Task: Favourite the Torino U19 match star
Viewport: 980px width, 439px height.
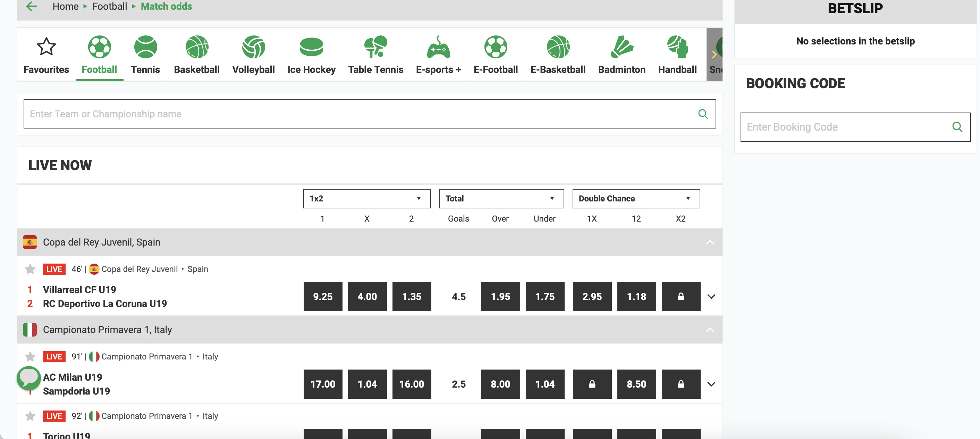Action: pyautogui.click(x=30, y=416)
